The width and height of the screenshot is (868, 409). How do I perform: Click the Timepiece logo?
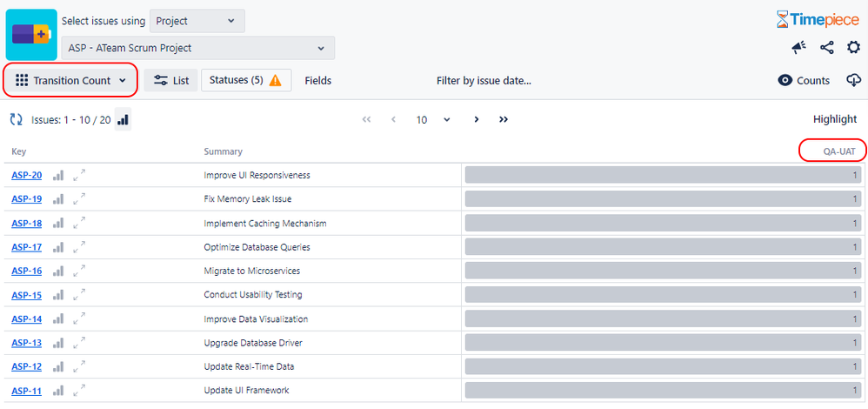pos(818,20)
